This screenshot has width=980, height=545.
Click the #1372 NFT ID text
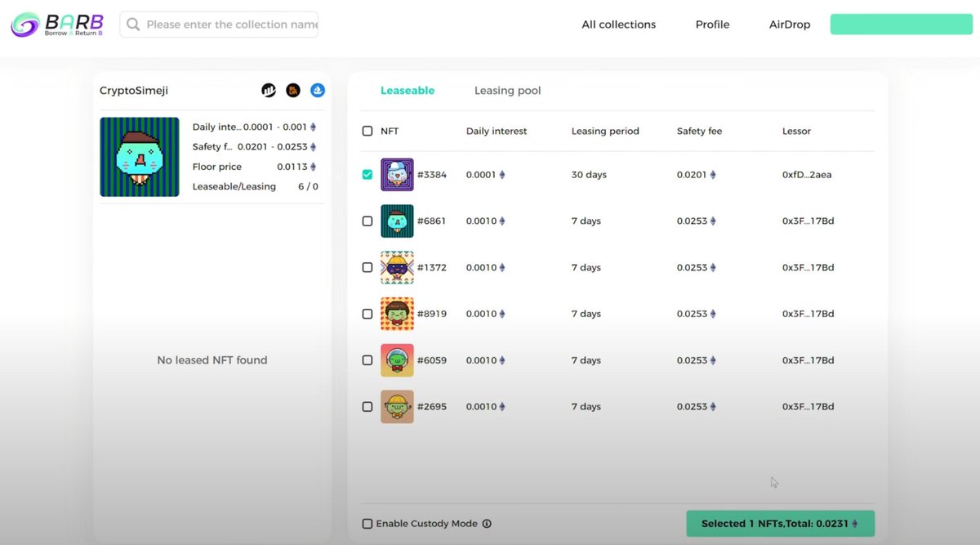tap(432, 268)
